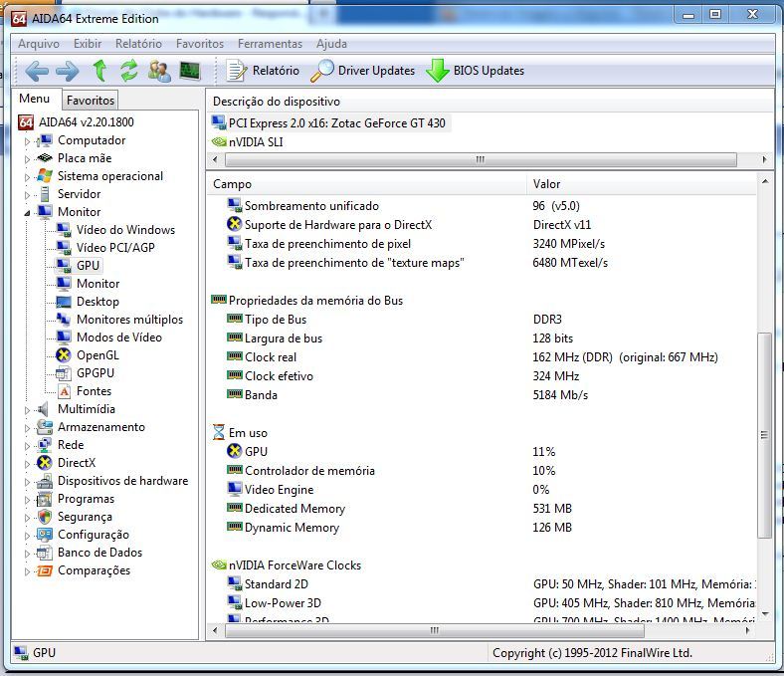
Task: Select the AIDA64 v2.20.1800 root node
Action: pyautogui.click(x=76, y=122)
